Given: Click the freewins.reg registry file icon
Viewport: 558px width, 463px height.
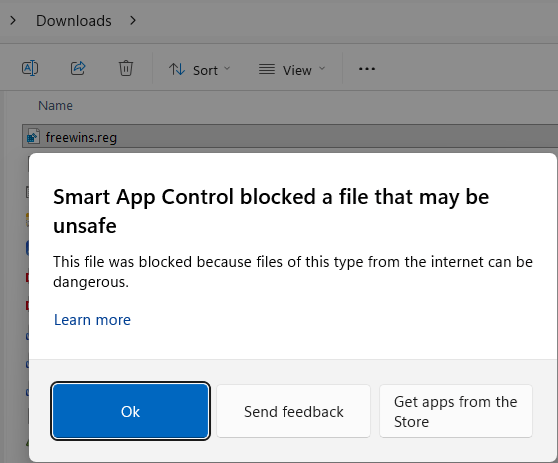Looking at the screenshot, I should tap(33, 136).
